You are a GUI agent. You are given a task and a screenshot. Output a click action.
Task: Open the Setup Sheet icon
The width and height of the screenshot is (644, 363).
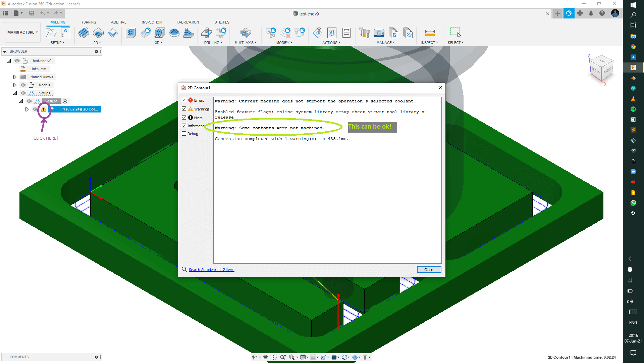(x=346, y=33)
